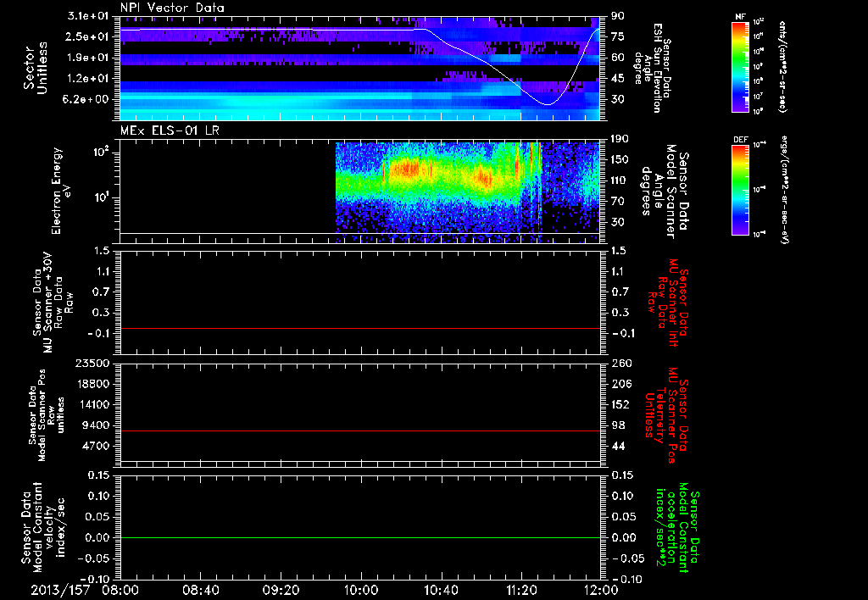Click the '75' sun elevation axis value
The height and width of the screenshot is (600, 868).
[617, 36]
